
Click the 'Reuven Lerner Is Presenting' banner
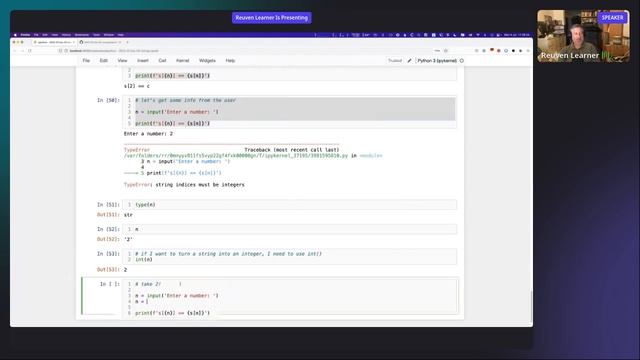[271, 18]
